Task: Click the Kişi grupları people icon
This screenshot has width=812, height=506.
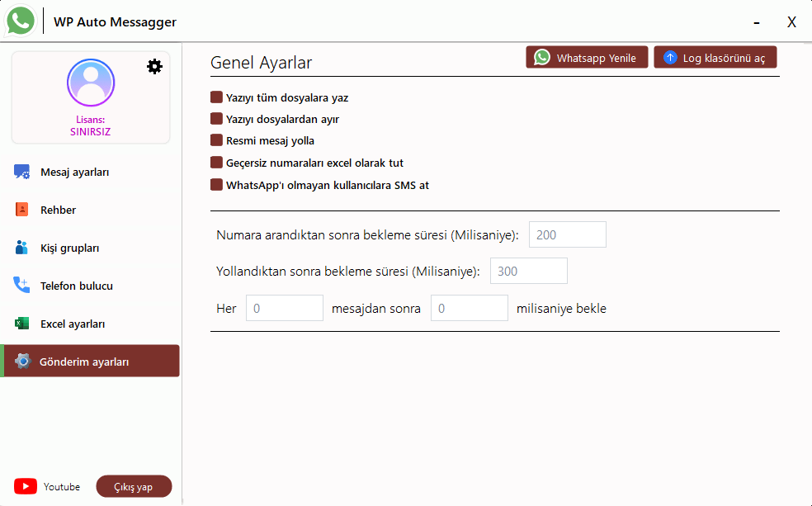Action: coord(21,248)
